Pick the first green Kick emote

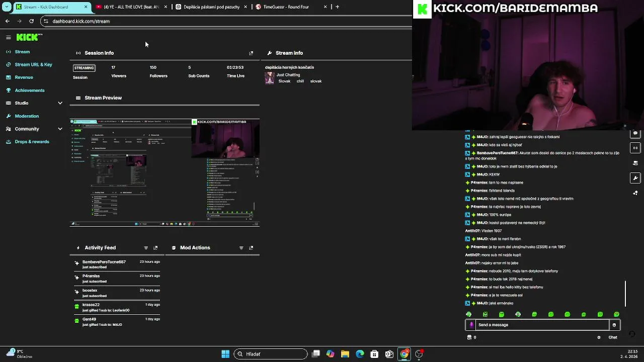469,314
